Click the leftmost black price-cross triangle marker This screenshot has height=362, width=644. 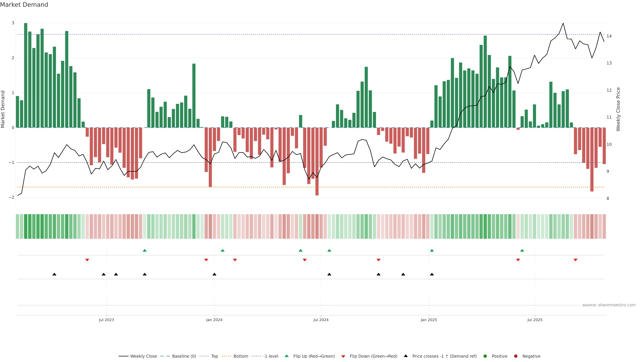tap(54, 274)
